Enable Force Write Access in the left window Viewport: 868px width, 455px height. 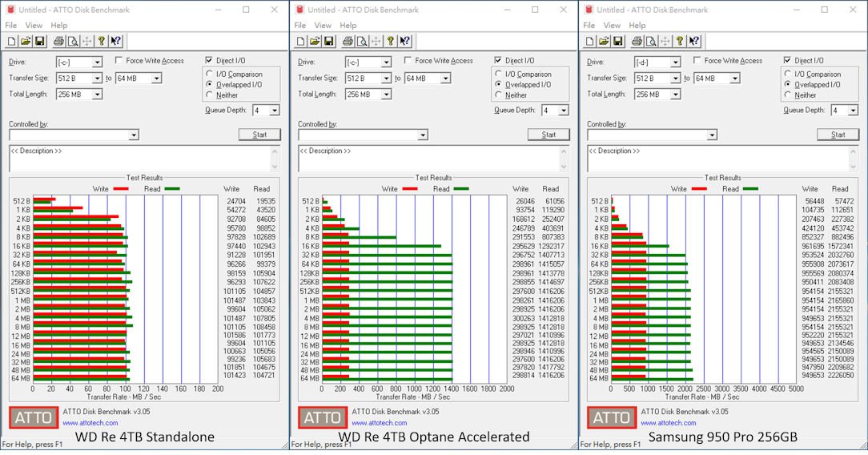(x=119, y=60)
